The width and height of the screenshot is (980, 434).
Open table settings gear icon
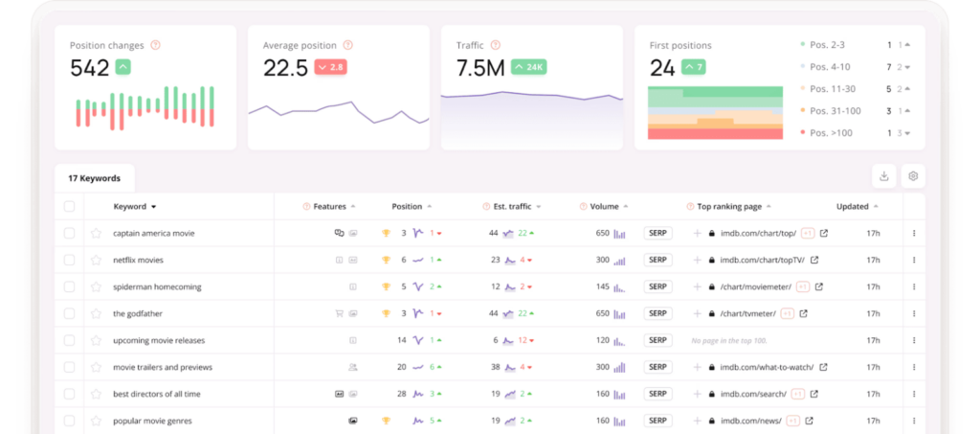(x=913, y=176)
